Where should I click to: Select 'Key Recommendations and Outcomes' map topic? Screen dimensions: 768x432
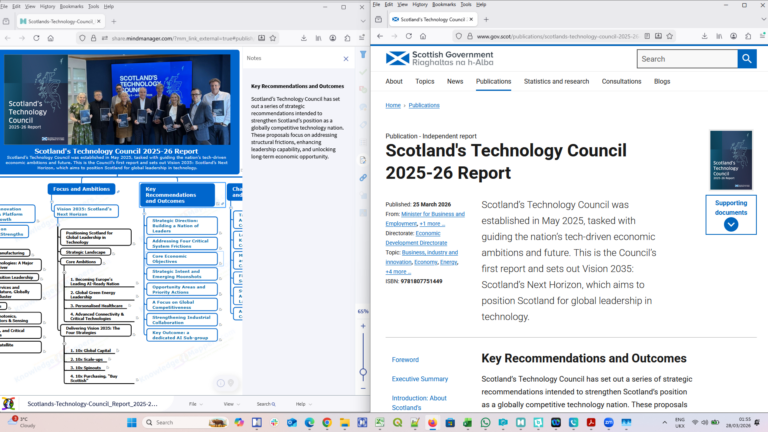tap(177, 194)
